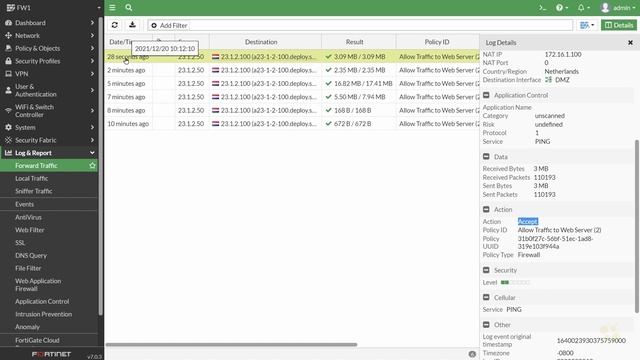
Task: Click the Add Filter field
Action: coord(360,25)
